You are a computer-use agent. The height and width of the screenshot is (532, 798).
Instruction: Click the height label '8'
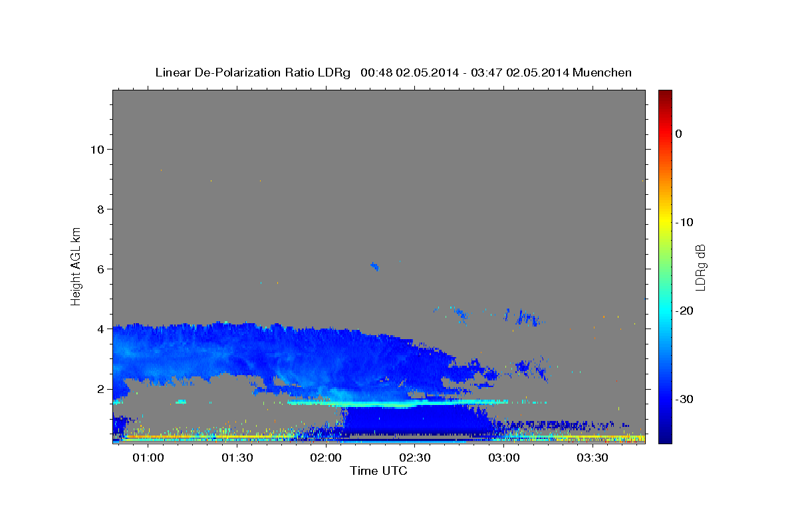pos(100,209)
